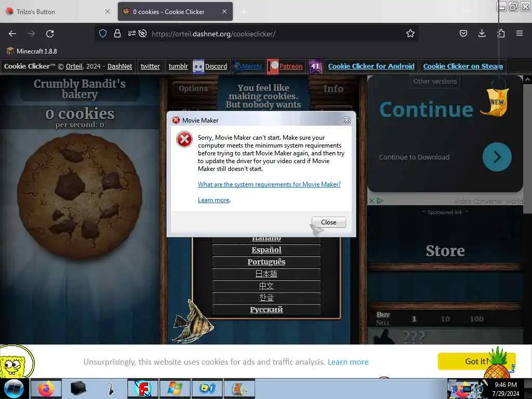Reload the current page
This screenshot has height=399, width=532.
click(50, 34)
